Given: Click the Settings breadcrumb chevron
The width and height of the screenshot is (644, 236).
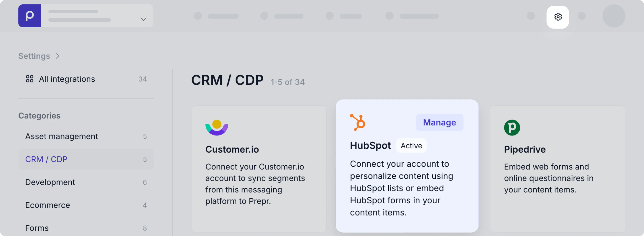Looking at the screenshot, I should point(58,56).
